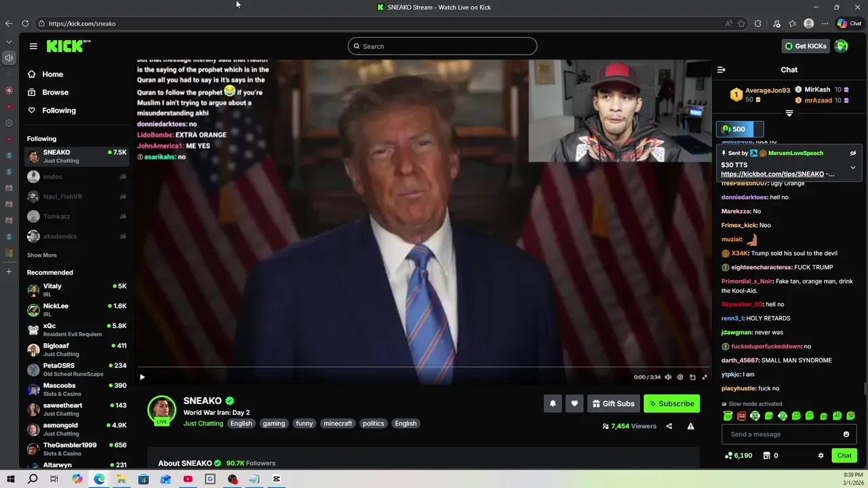Open chat settings gear
This screenshot has height=488, width=868.
pos(821,455)
